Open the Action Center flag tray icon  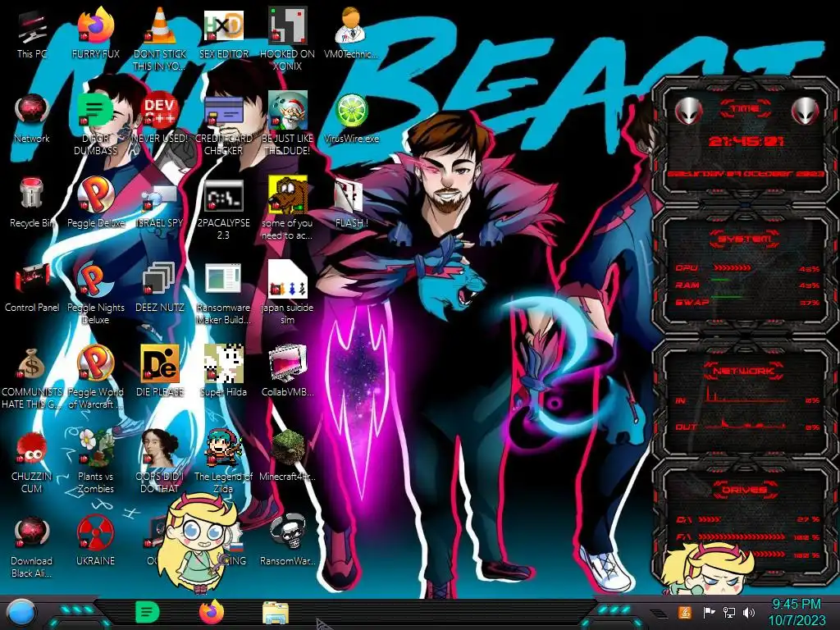coord(709,612)
